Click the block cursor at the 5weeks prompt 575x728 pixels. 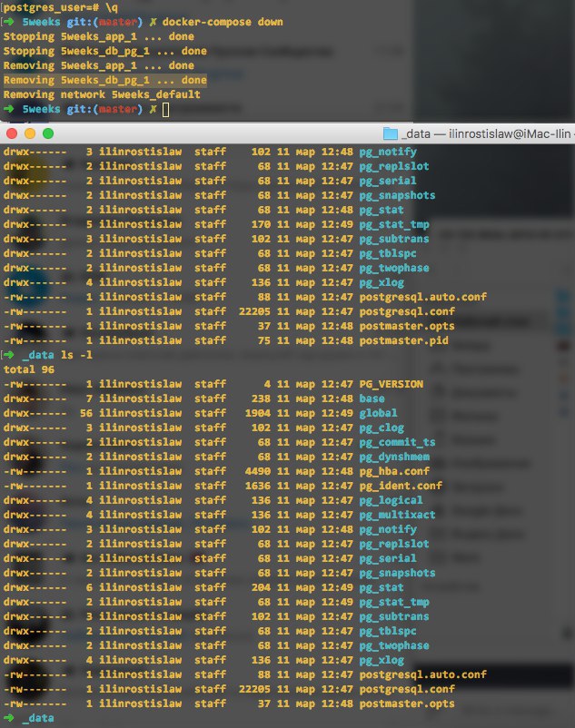[166, 110]
